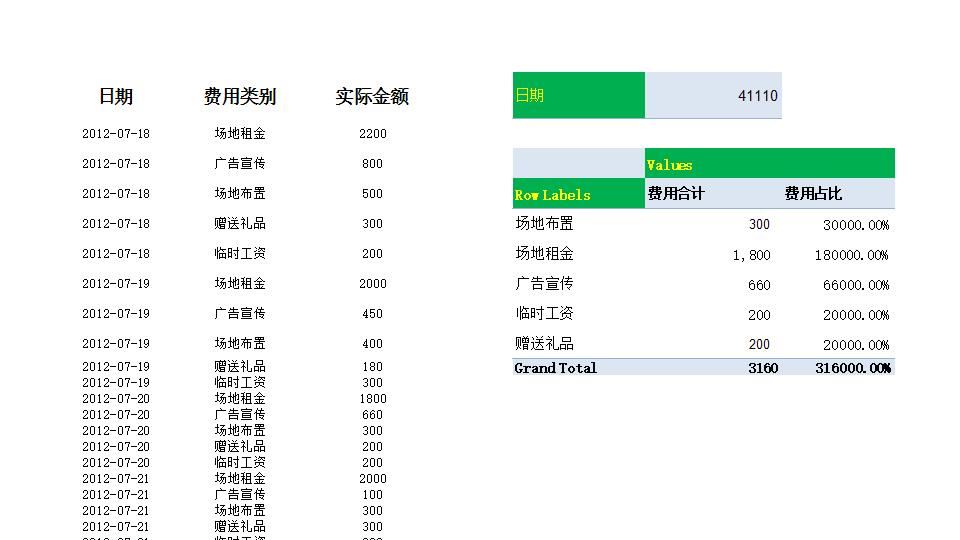Click the pivot row label 临时工资

544,313
